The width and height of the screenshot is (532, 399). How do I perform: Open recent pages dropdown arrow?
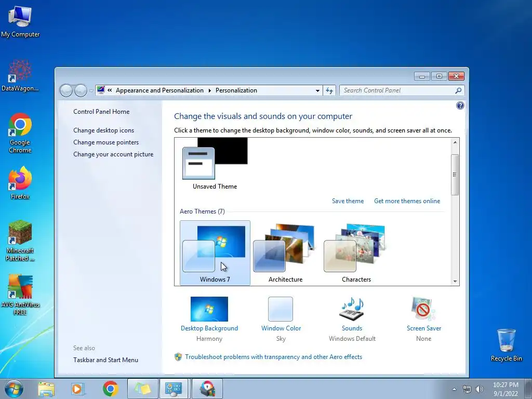(x=91, y=90)
